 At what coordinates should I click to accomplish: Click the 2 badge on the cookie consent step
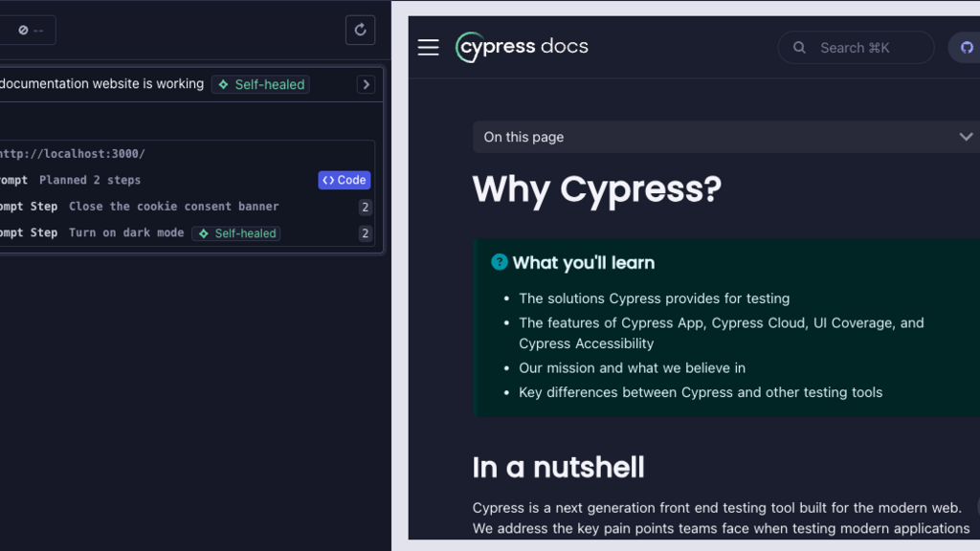point(365,208)
